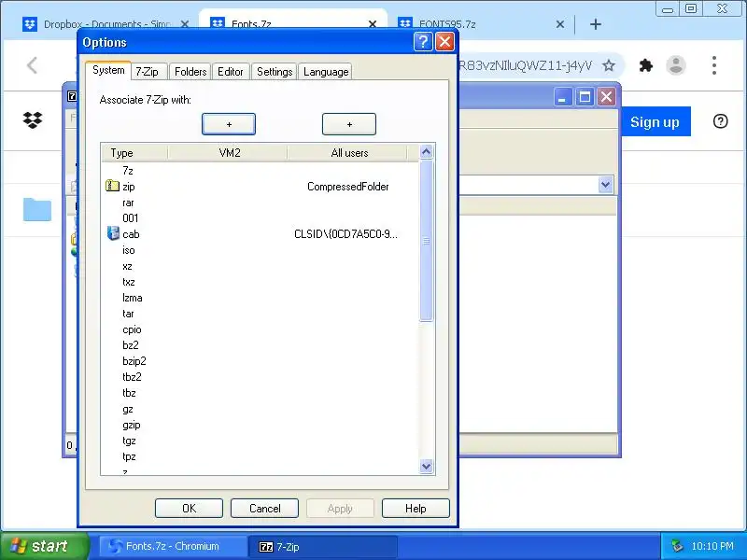Confirm Options dialog with OK

click(189, 508)
